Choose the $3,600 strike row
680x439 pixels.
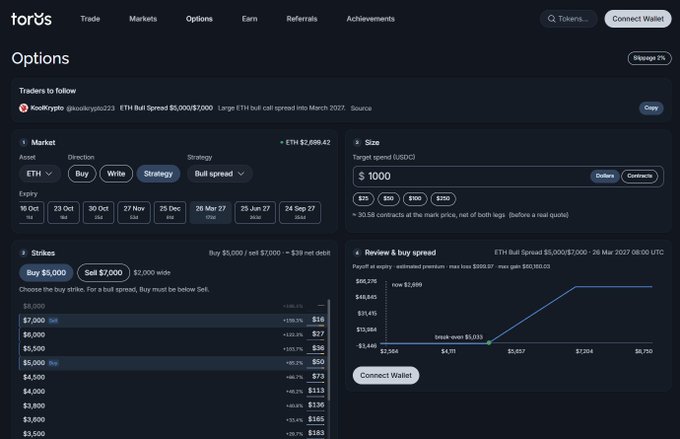[173, 419]
